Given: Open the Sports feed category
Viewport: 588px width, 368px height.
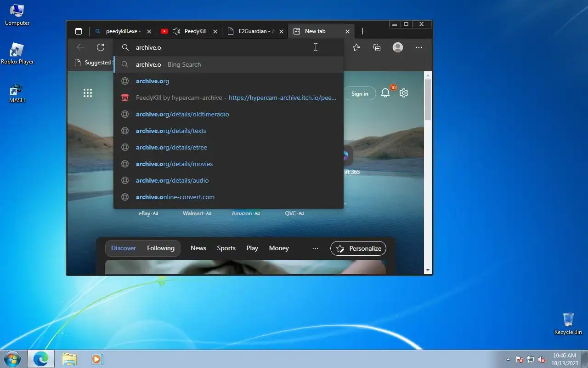Looking at the screenshot, I should tap(226, 248).
